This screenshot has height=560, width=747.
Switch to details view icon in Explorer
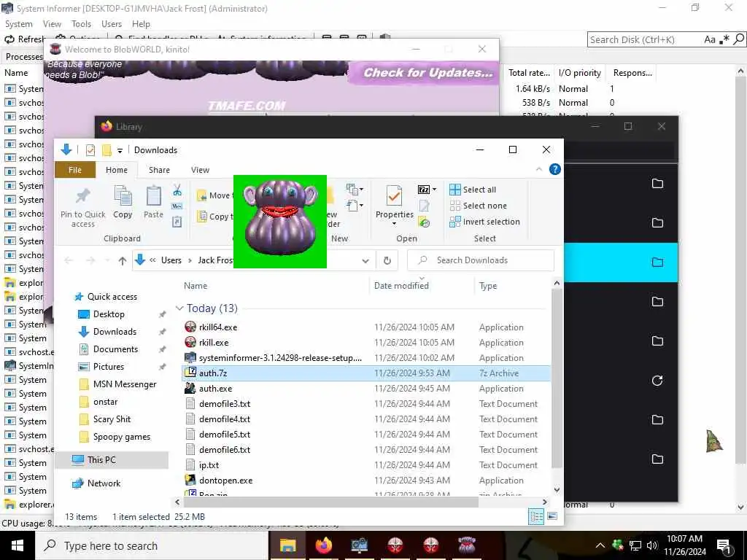coord(536,517)
